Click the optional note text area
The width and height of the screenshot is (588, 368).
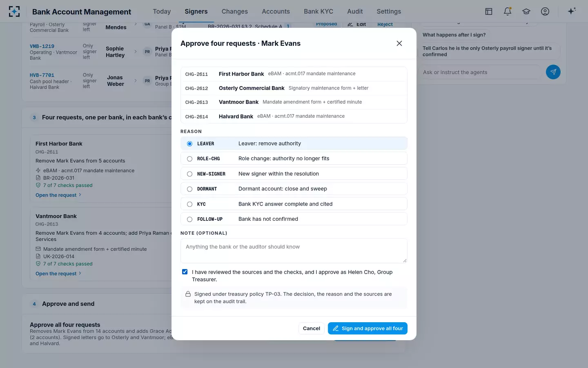[x=294, y=251]
